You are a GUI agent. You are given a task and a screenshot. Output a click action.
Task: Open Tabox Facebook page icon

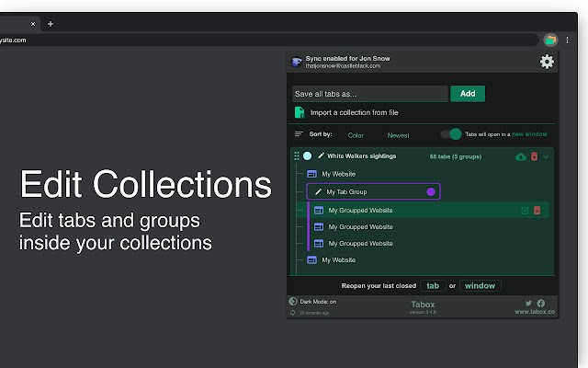541,303
